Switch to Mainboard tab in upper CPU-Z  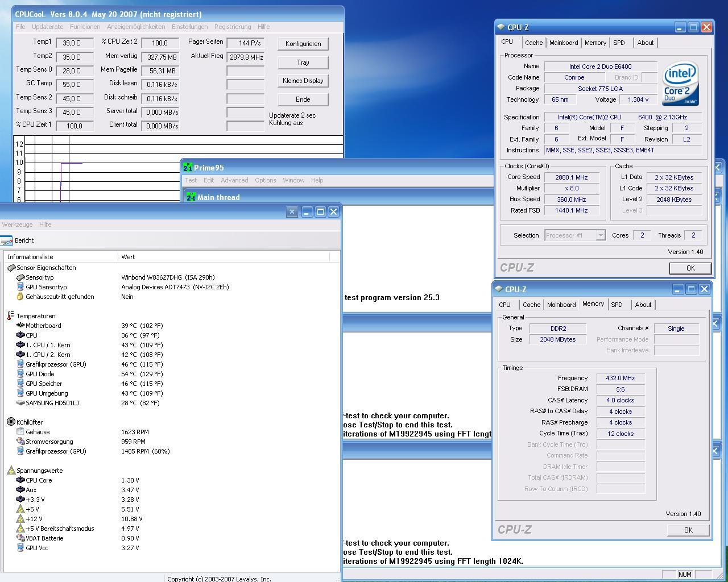[x=563, y=43]
